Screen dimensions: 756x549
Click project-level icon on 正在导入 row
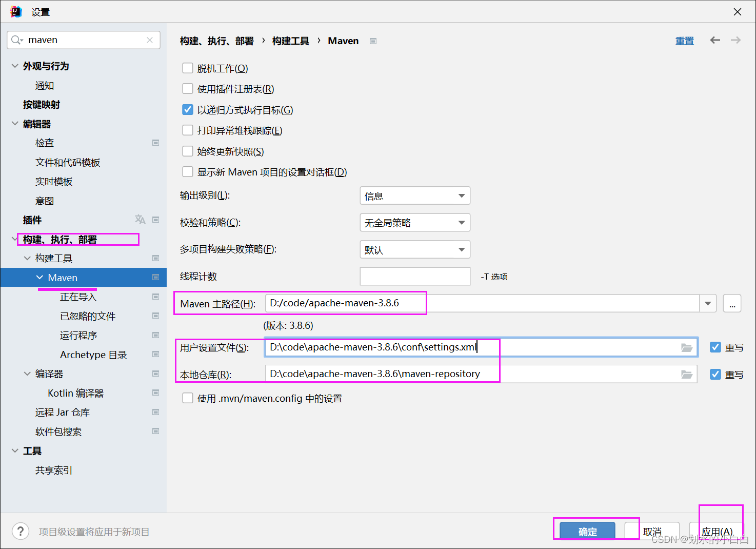[x=155, y=297]
